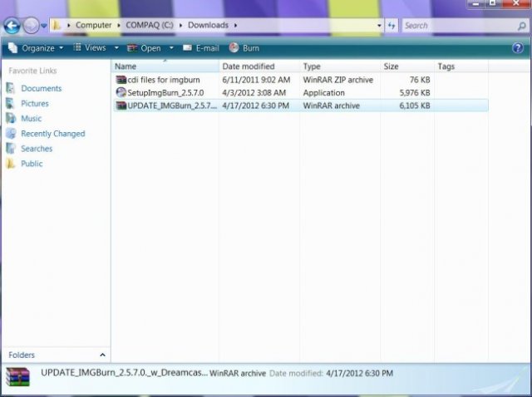Select Downloads in the address path
The image size is (532, 397).
[x=208, y=25]
